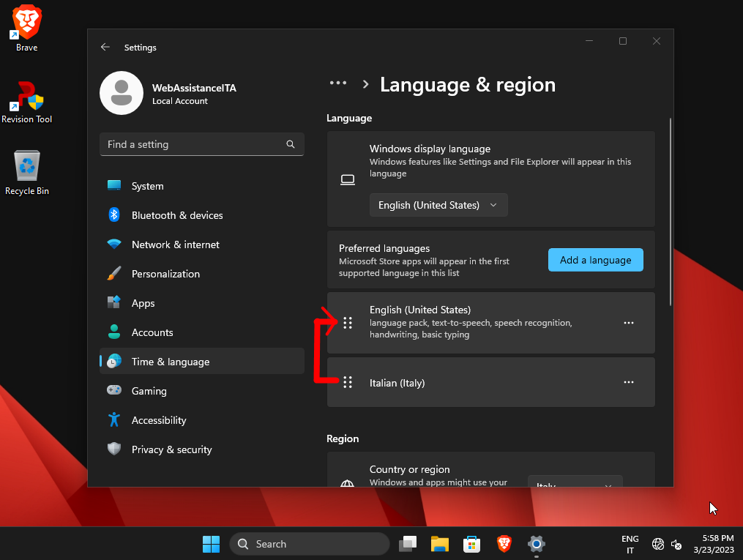Launch Brave browser from taskbar

click(x=504, y=544)
